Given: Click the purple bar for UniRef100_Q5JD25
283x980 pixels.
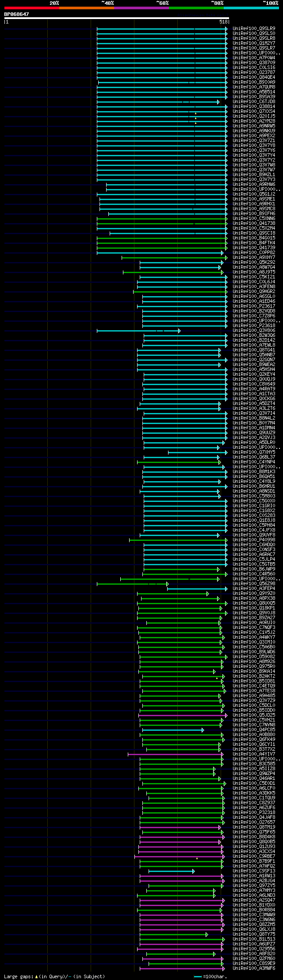Looking at the screenshot, I should pyautogui.click(x=183, y=715).
